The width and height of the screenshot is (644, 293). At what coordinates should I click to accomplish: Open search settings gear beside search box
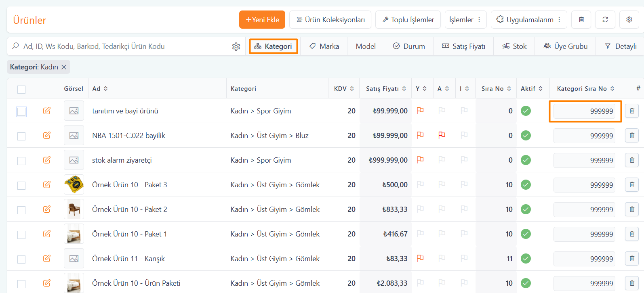(236, 47)
